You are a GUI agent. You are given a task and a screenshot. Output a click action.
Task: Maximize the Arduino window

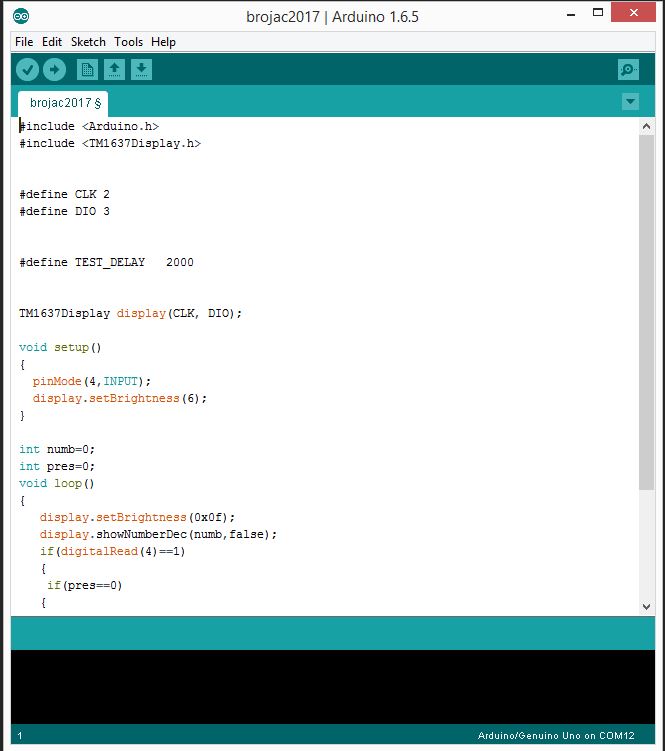pos(598,13)
